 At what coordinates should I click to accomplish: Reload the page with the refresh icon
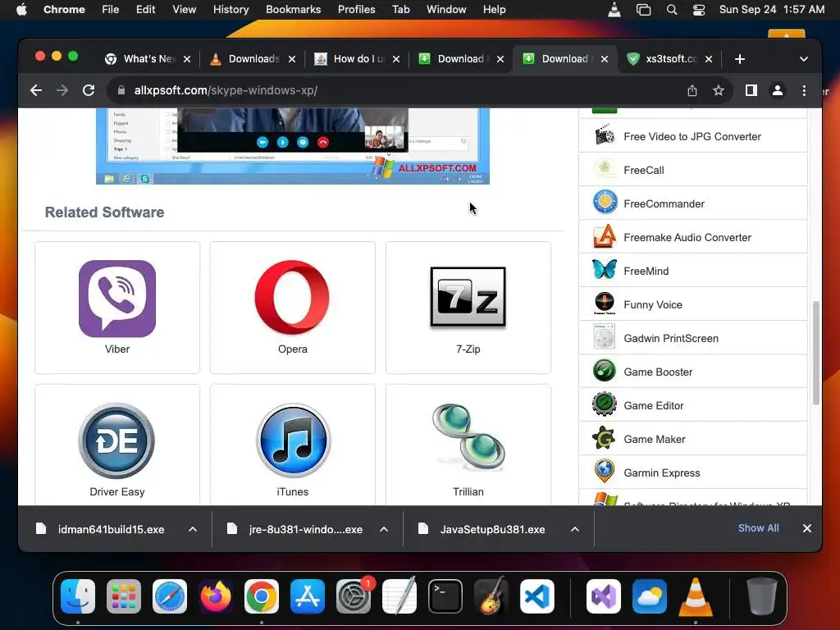(89, 90)
